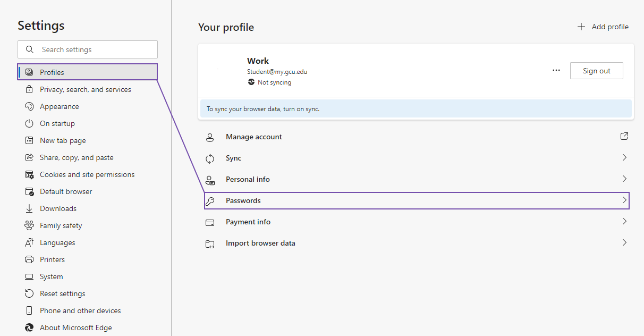
Task: Select Profiles in the settings menu
Action: click(x=88, y=72)
